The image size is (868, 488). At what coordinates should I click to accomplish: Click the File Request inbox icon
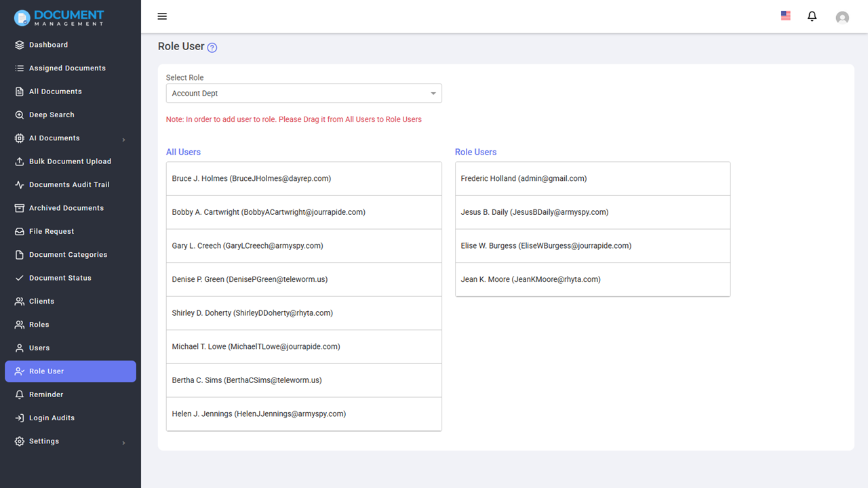point(20,232)
